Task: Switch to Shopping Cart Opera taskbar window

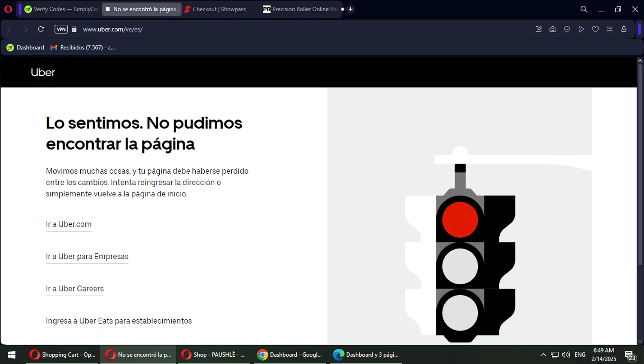Action: [63, 355]
